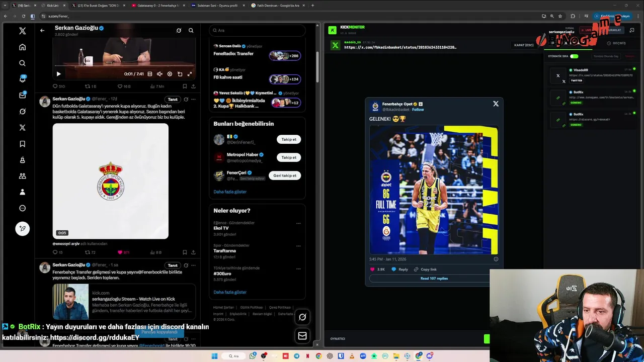Open Messages envelope icon in X sidebar
Image resolution: width=644 pixels, height=362 pixels.
pyautogui.click(x=22, y=95)
